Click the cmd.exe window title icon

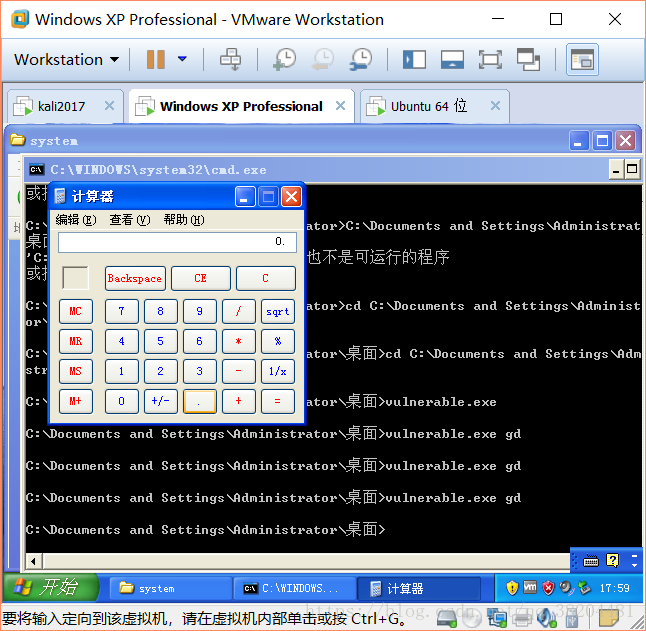point(36,169)
